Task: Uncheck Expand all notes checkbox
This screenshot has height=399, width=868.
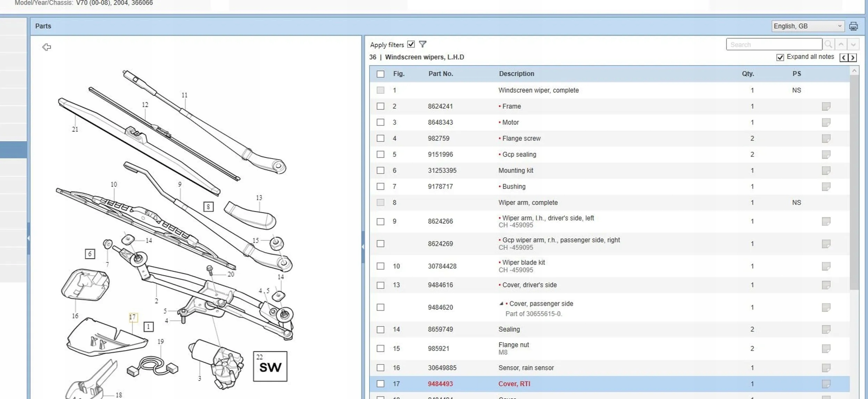Action: click(x=780, y=57)
